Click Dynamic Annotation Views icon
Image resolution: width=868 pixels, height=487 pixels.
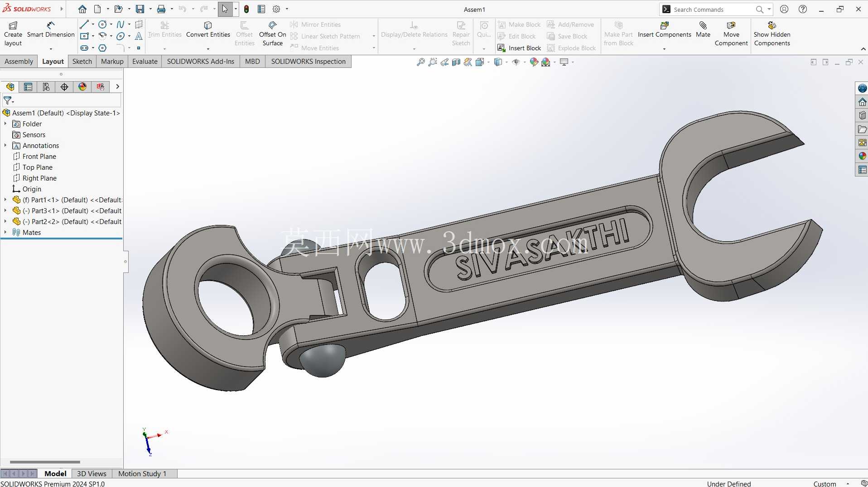tap(468, 62)
